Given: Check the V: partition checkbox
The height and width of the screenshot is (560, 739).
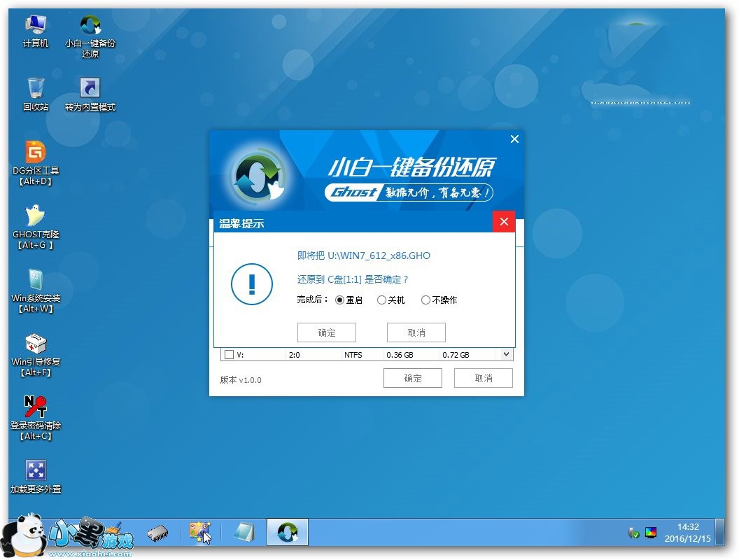Looking at the screenshot, I should 230,355.
